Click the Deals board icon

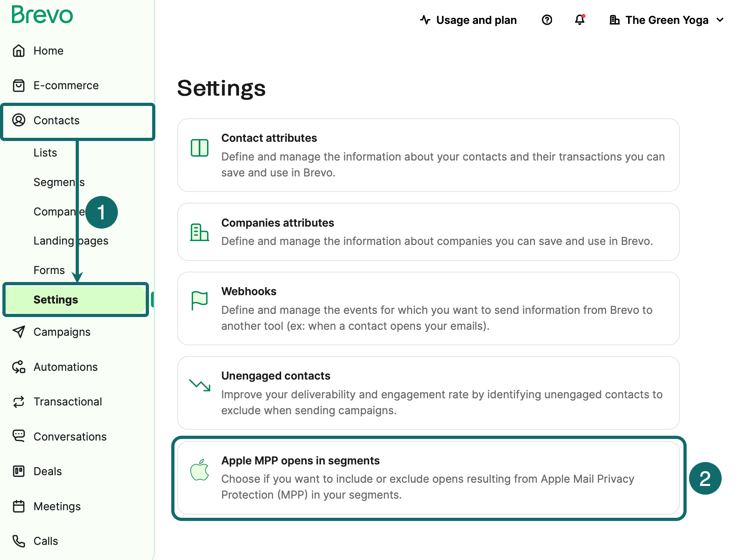pos(19,472)
